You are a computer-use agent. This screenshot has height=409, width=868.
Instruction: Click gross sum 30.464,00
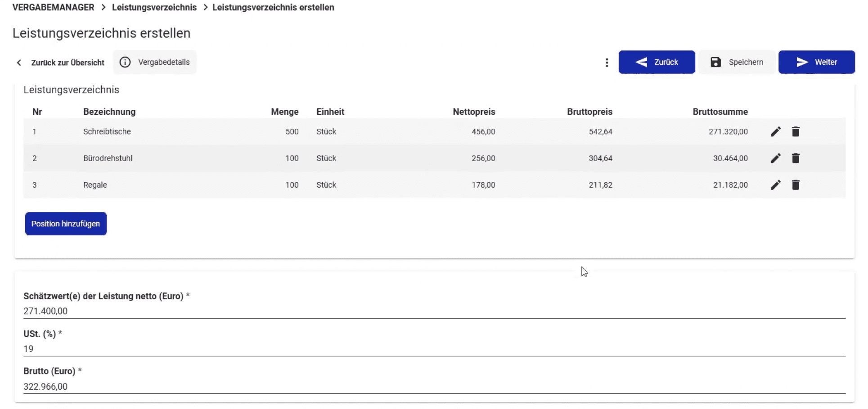[x=730, y=158]
